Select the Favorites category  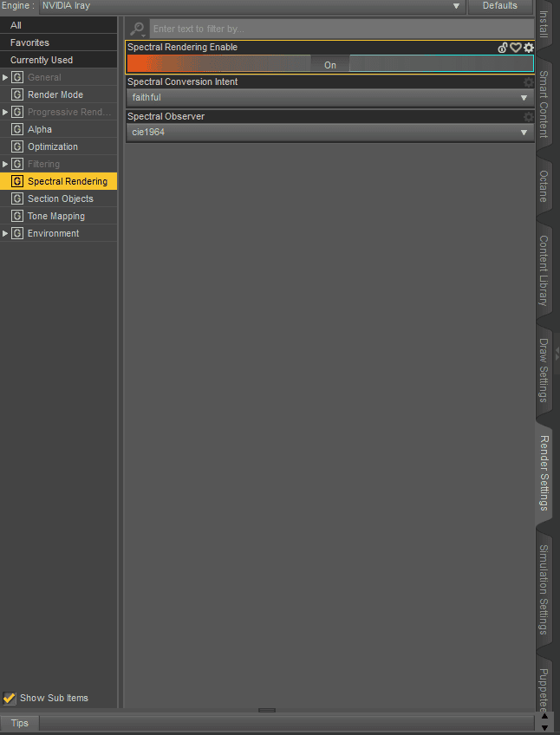click(x=59, y=42)
